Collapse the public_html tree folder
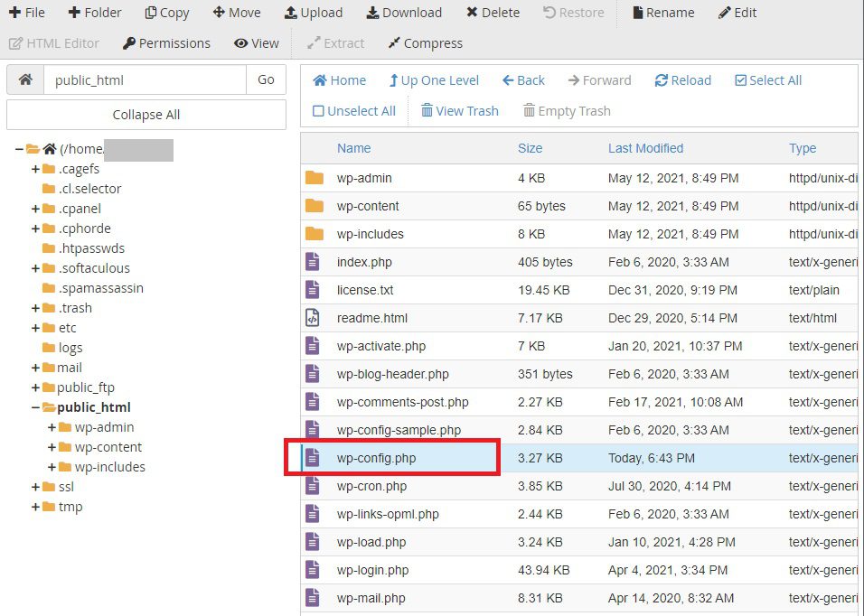Screen dimensions: 864x616 (x=36, y=407)
